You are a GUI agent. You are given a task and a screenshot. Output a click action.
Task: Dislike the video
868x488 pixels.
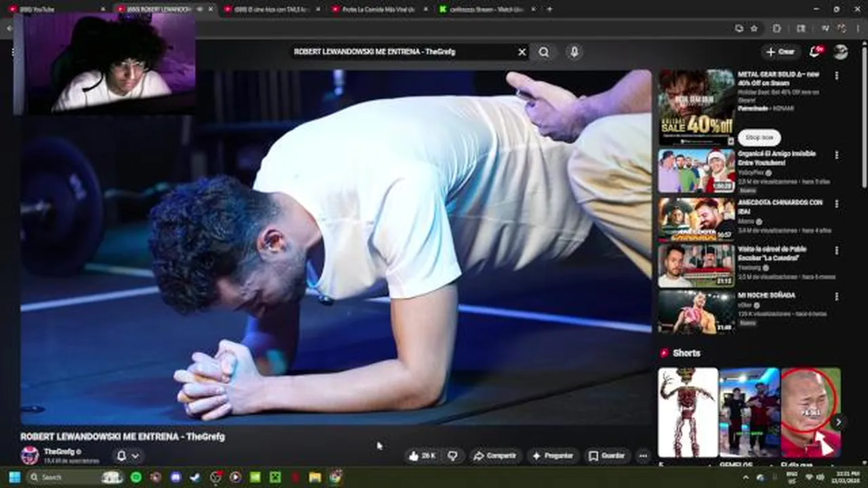click(452, 456)
